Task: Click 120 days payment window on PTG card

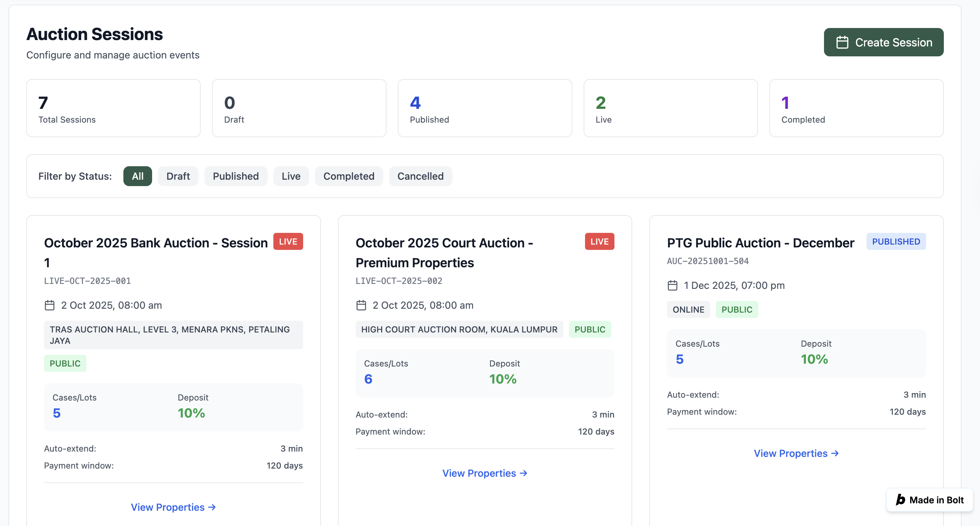Action: point(907,412)
